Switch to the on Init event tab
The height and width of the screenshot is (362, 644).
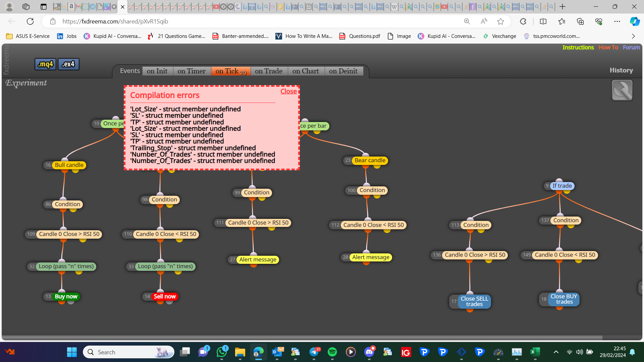(x=157, y=71)
